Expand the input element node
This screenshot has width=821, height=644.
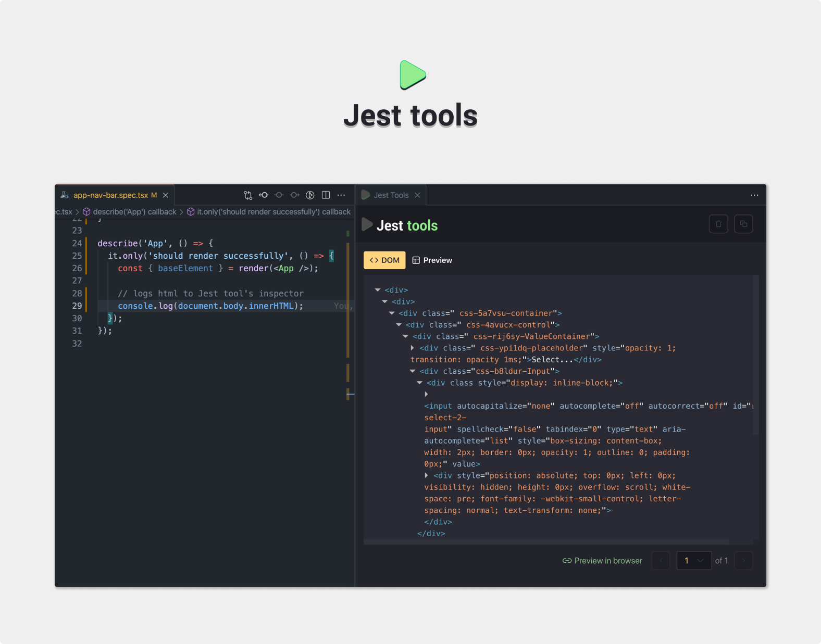(x=427, y=394)
